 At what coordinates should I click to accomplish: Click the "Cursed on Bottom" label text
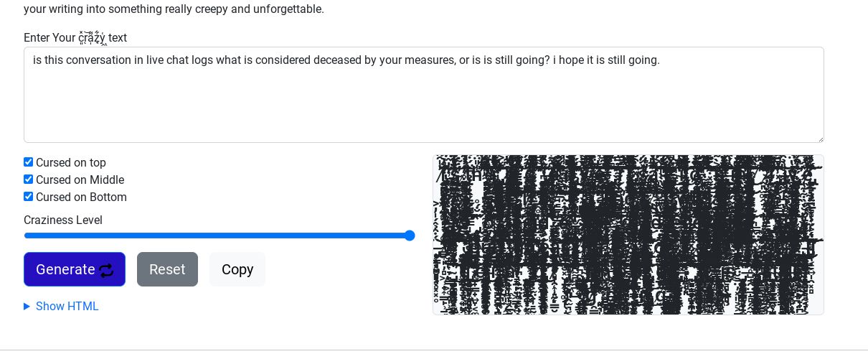pos(81,197)
